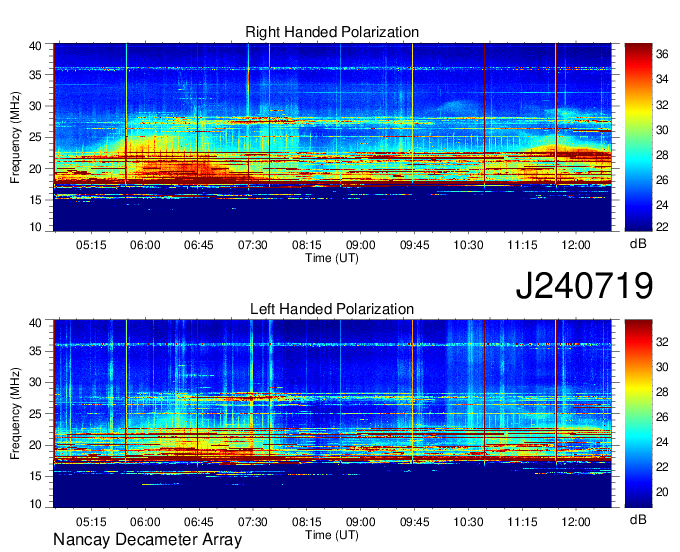Click the 25 MHz tick on lower frequency axis
This screenshot has width=680, height=552.
point(35,414)
